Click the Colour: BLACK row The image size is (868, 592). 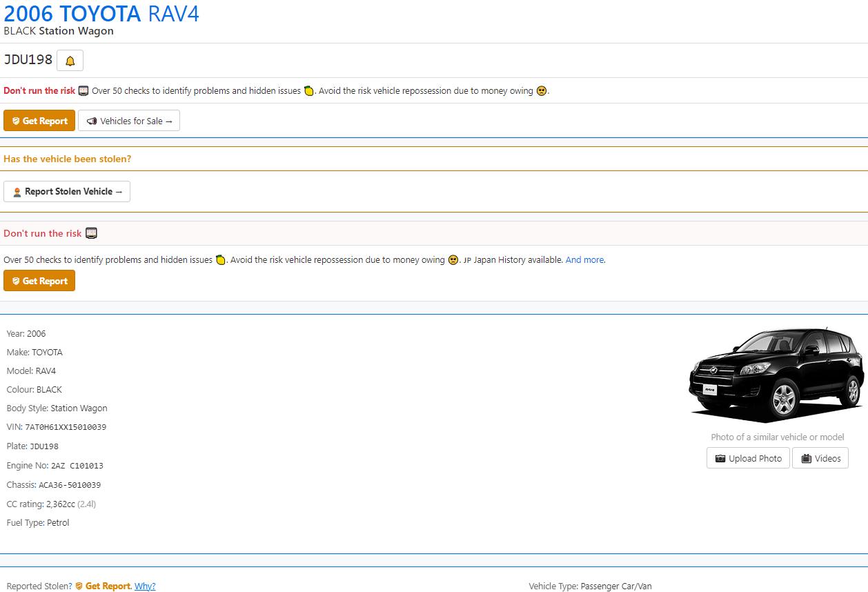pyautogui.click(x=34, y=390)
